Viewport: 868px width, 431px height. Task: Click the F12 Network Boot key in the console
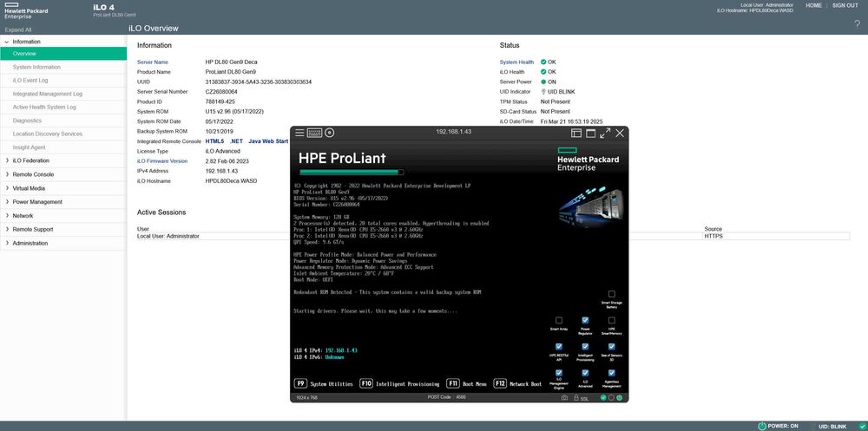pos(517,383)
